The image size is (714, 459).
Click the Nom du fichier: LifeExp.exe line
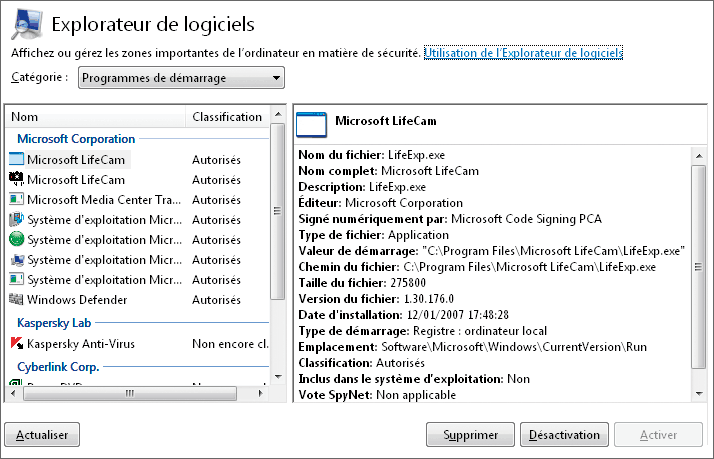372,155
